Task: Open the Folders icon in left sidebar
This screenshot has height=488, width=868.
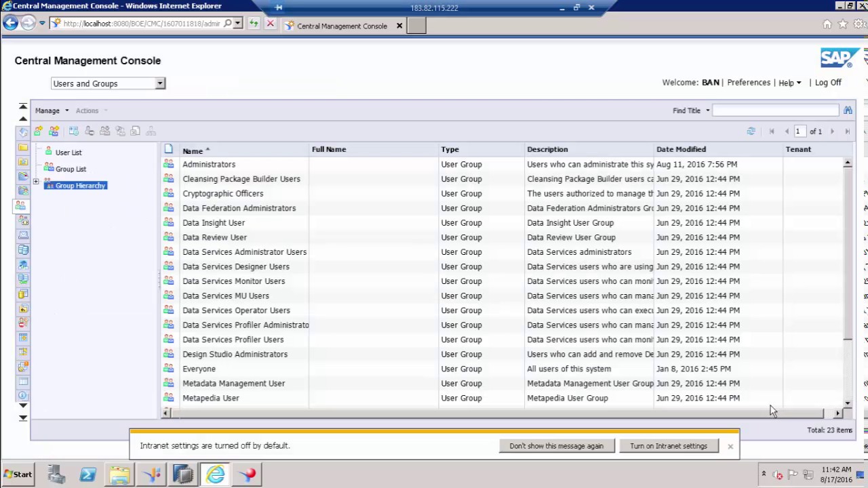Action: [23, 147]
